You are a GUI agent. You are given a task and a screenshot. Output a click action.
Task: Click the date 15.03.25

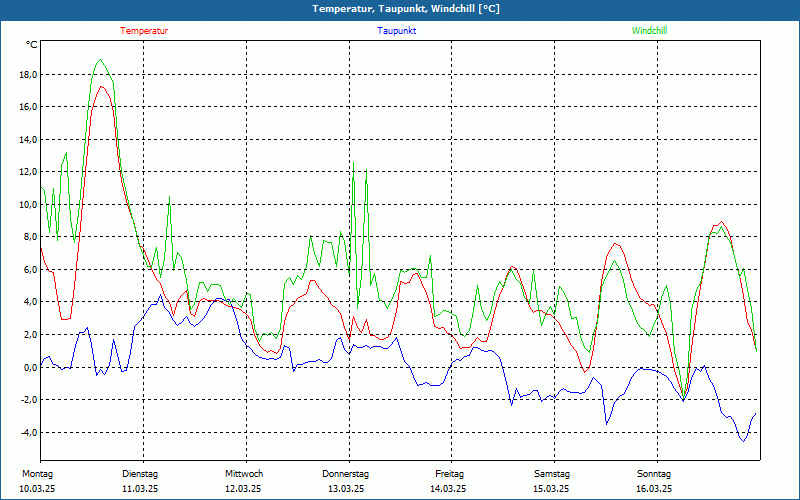coord(551,489)
